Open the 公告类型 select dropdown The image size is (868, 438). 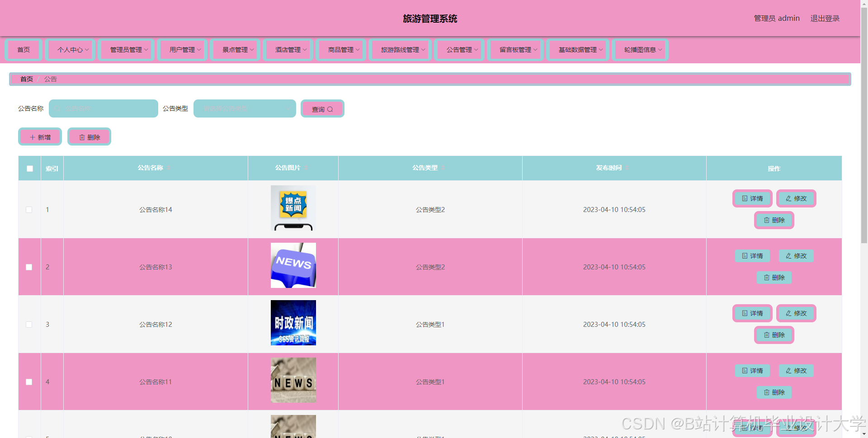point(245,108)
